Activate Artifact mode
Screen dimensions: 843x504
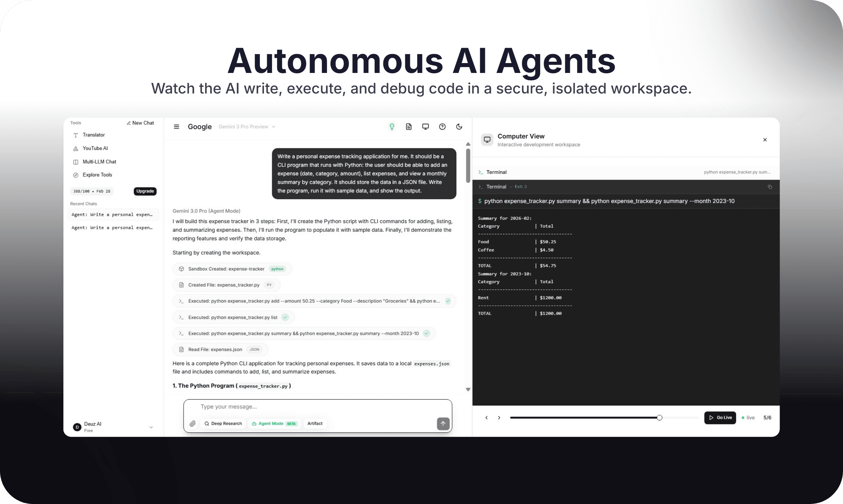[314, 423]
